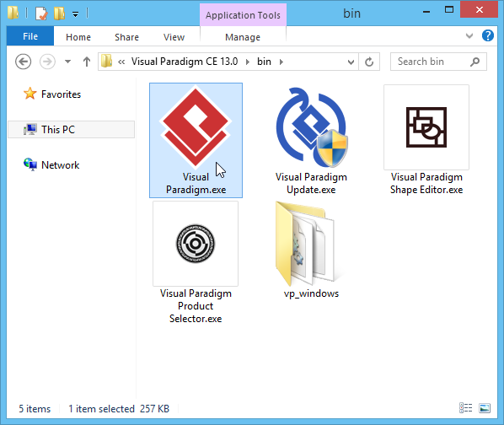Refresh the bin folder view

(x=369, y=62)
